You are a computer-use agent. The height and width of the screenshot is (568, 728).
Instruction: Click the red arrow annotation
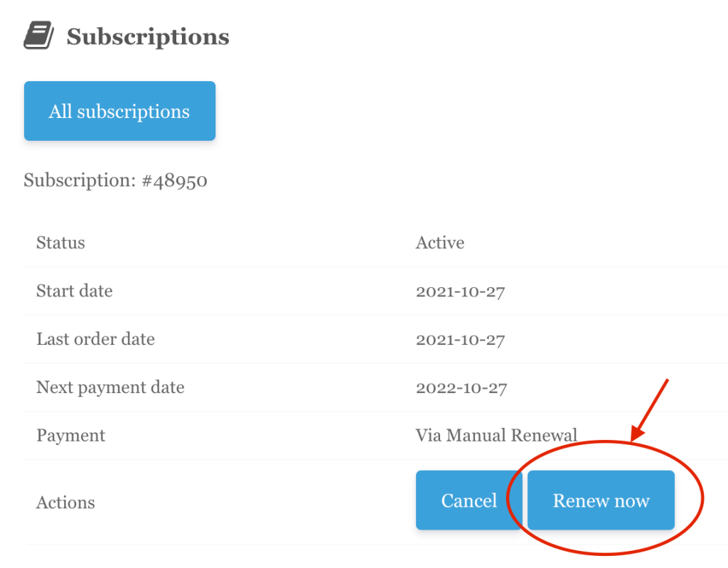pyautogui.click(x=650, y=410)
